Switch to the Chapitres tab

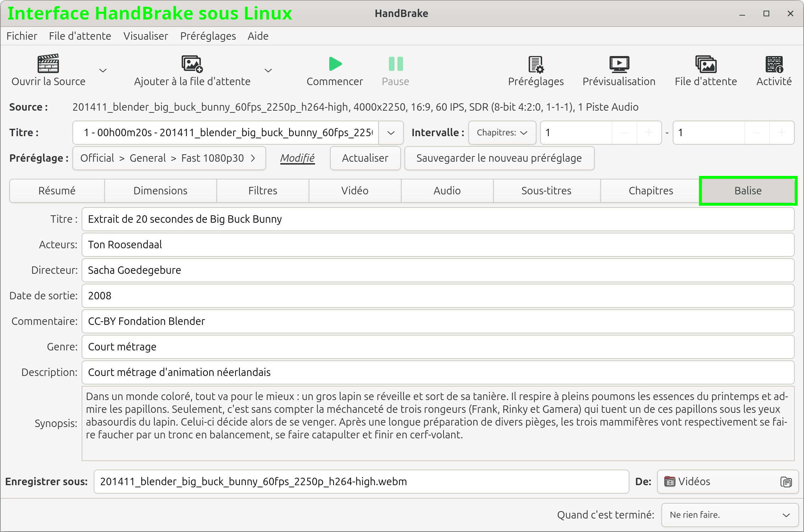pos(651,191)
